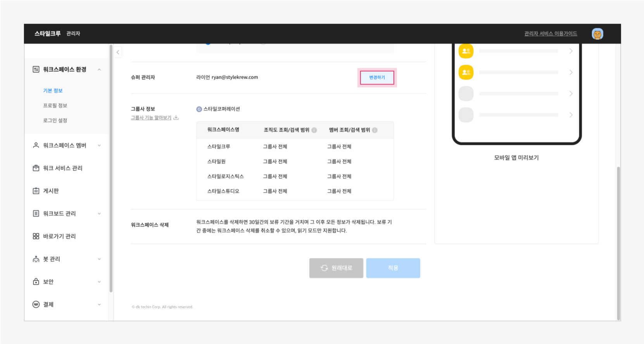Click the user profile avatar icon
This screenshot has height=344, width=644.
coord(597,34)
